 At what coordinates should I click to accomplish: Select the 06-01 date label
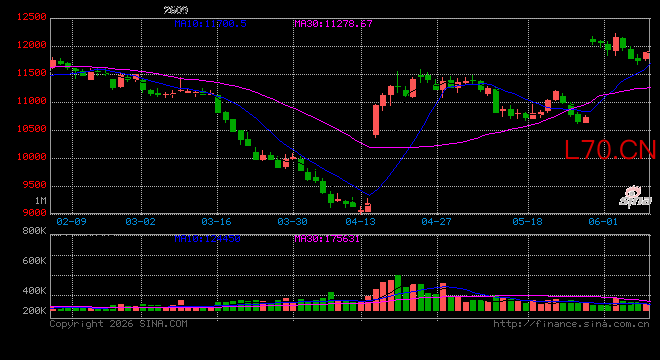[x=603, y=222]
